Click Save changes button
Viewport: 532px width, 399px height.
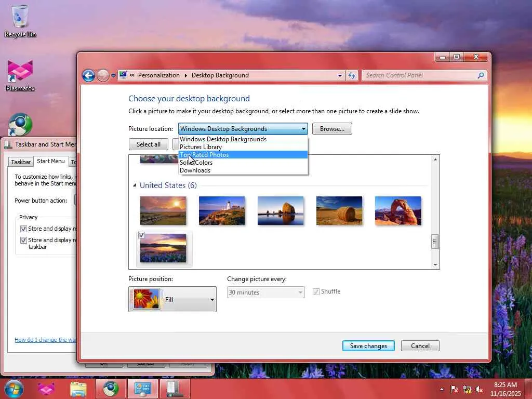(x=368, y=345)
